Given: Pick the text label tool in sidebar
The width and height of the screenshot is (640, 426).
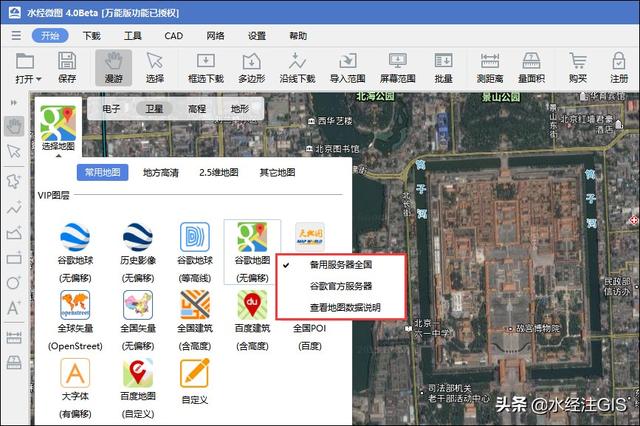Looking at the screenshot, I should click(x=14, y=308).
